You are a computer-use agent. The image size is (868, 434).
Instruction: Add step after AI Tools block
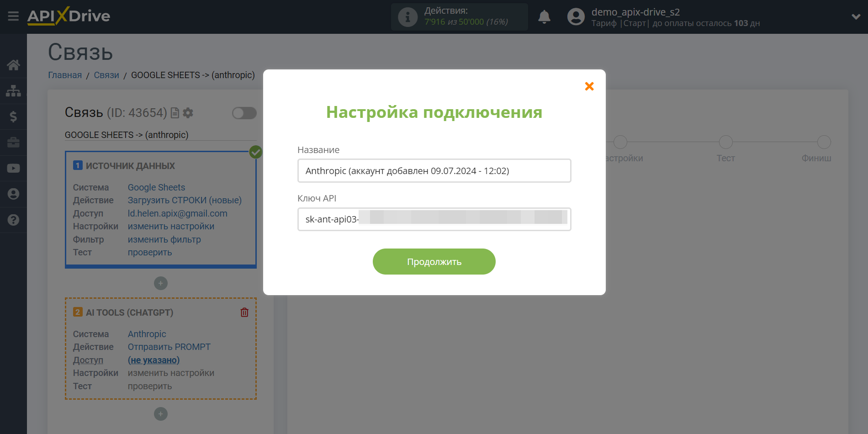(161, 414)
